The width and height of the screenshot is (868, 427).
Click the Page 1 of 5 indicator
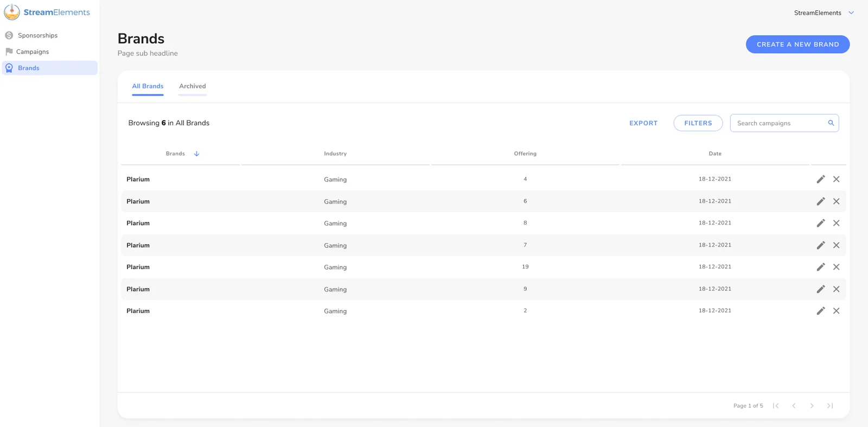click(x=748, y=406)
